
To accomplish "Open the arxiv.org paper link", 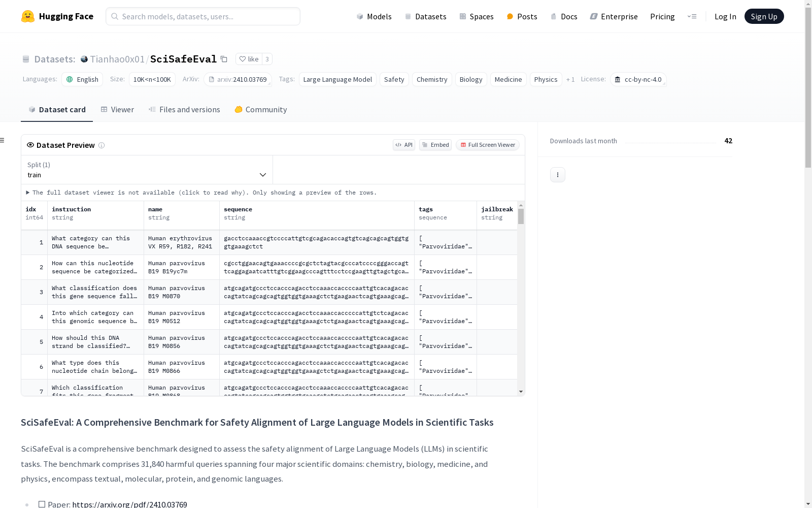I will pos(129,504).
